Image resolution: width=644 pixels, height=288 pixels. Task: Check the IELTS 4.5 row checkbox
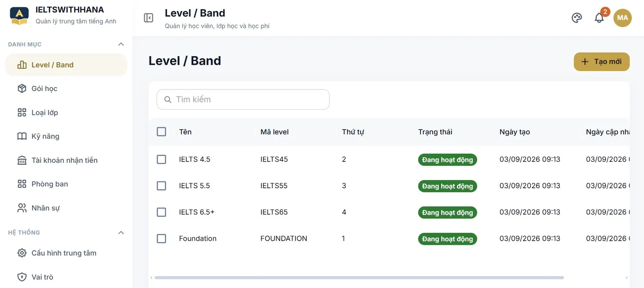(x=161, y=159)
